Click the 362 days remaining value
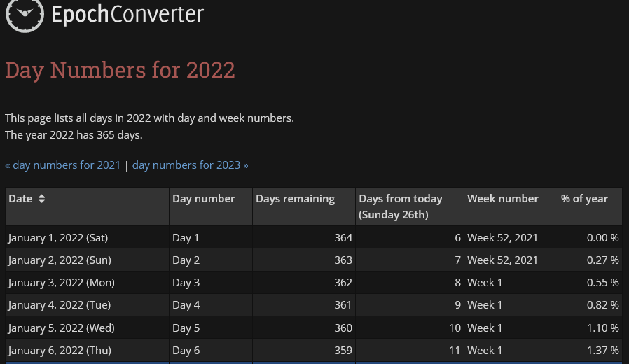The height and width of the screenshot is (364, 629). tap(343, 283)
